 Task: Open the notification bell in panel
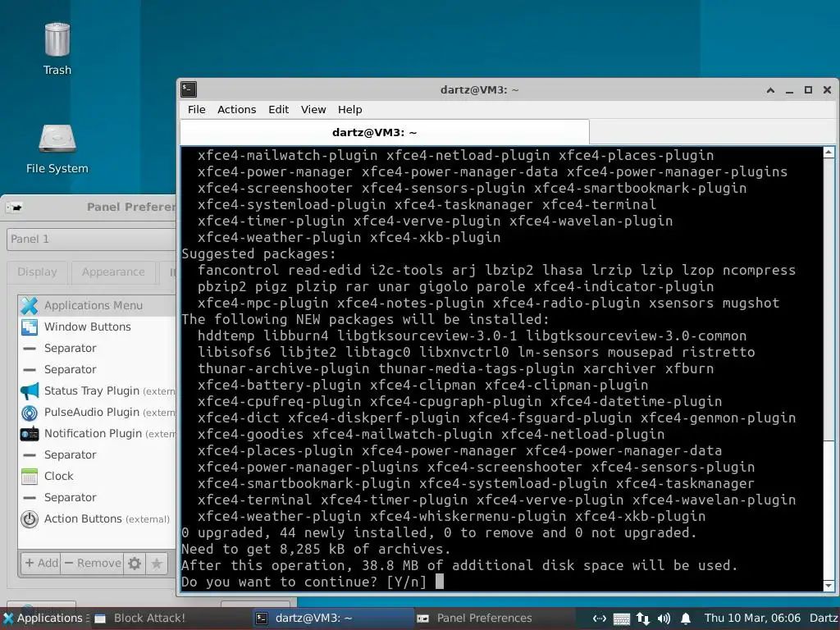pyautogui.click(x=685, y=619)
